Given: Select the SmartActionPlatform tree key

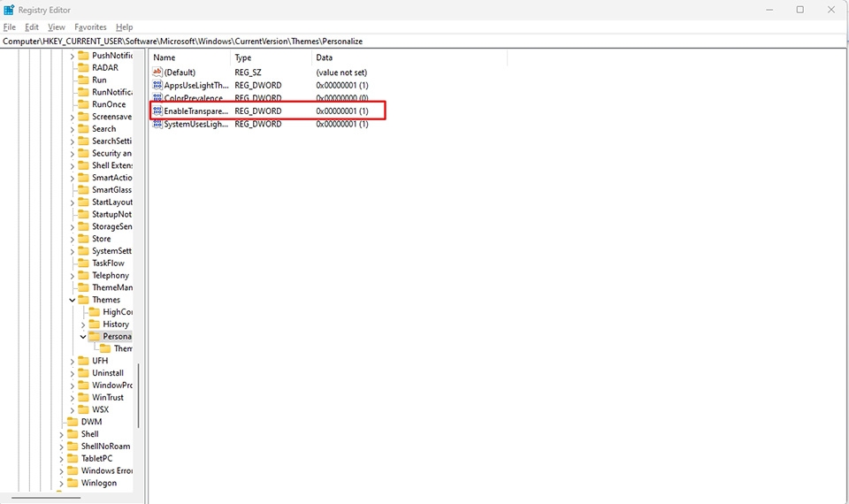Looking at the screenshot, I should click(112, 178).
